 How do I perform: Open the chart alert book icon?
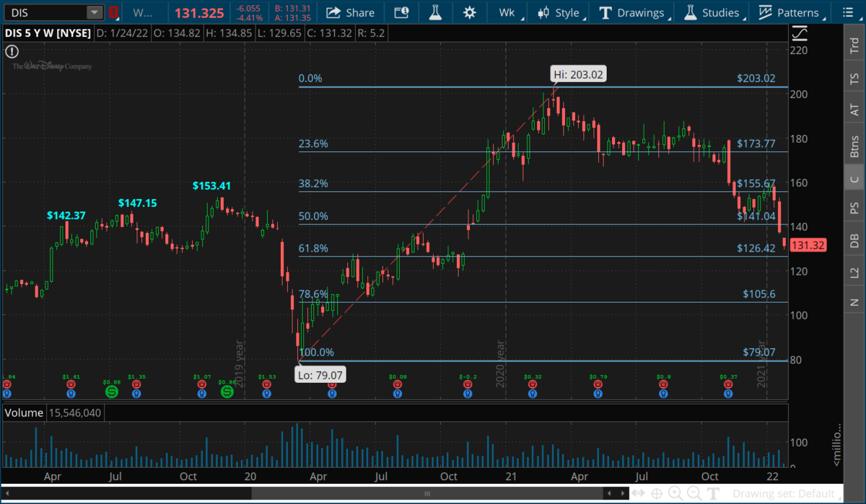[401, 12]
